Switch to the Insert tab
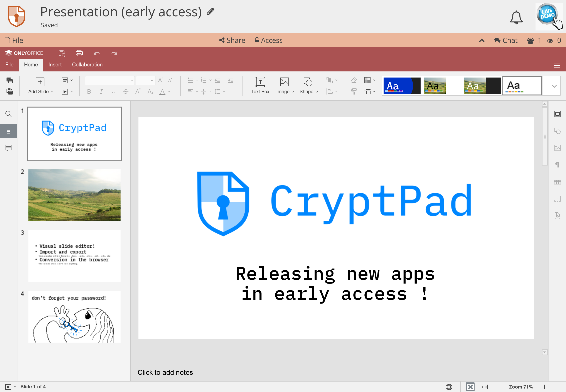566x392 pixels. 55,65
